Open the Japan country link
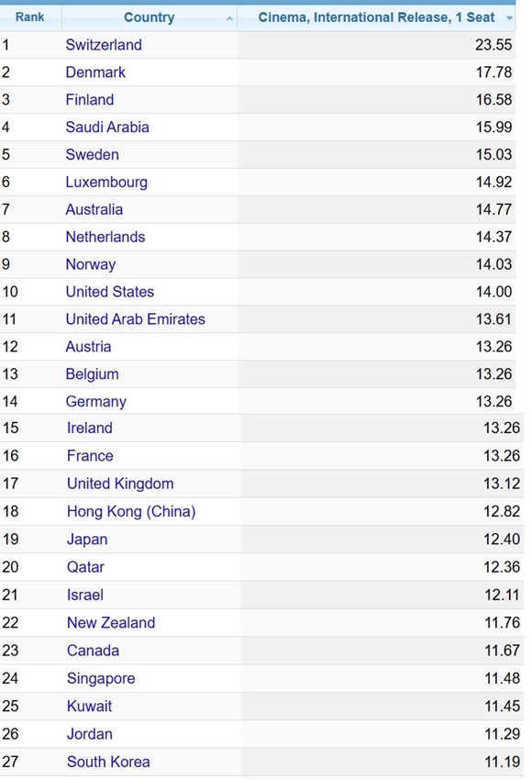This screenshot has height=780, width=532. tap(87, 540)
